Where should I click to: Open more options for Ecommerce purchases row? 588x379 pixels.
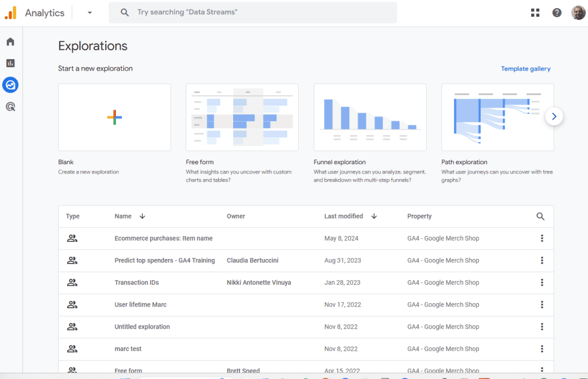[x=541, y=238]
